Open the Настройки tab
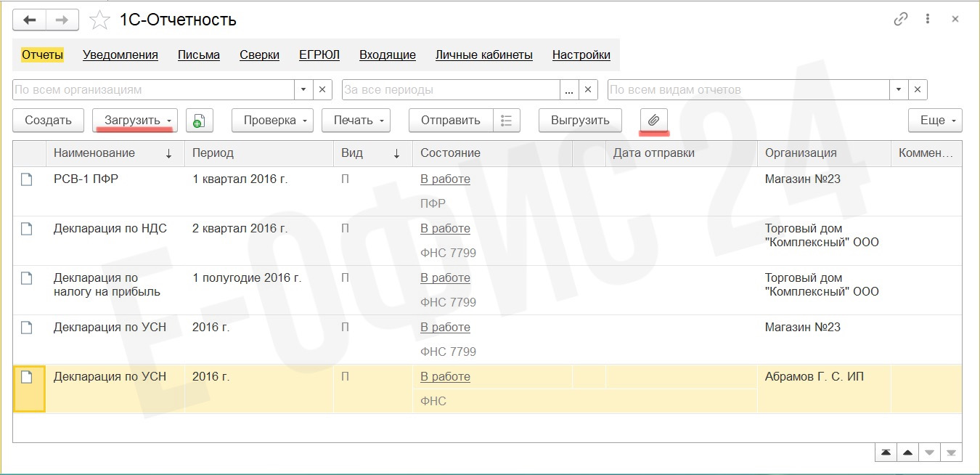The width and height of the screenshot is (980, 475). [x=581, y=55]
